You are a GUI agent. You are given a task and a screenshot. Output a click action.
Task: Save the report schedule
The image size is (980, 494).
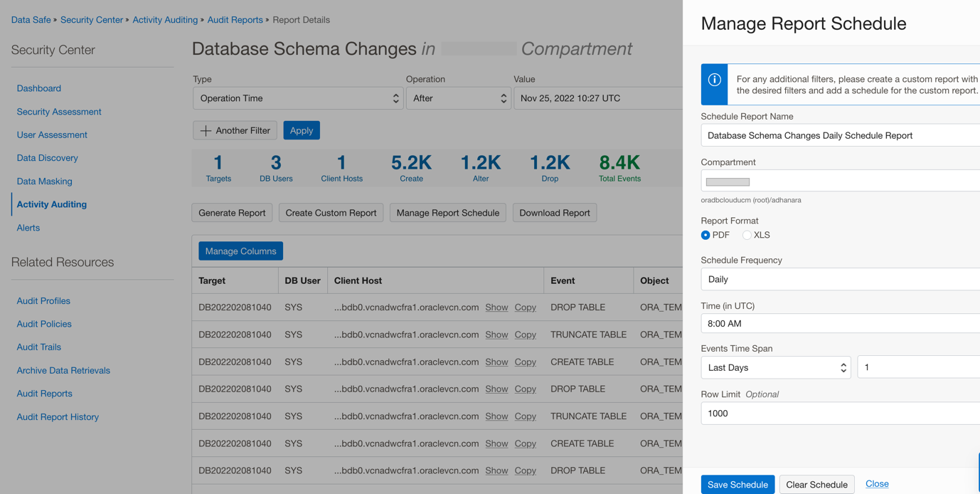tap(737, 484)
